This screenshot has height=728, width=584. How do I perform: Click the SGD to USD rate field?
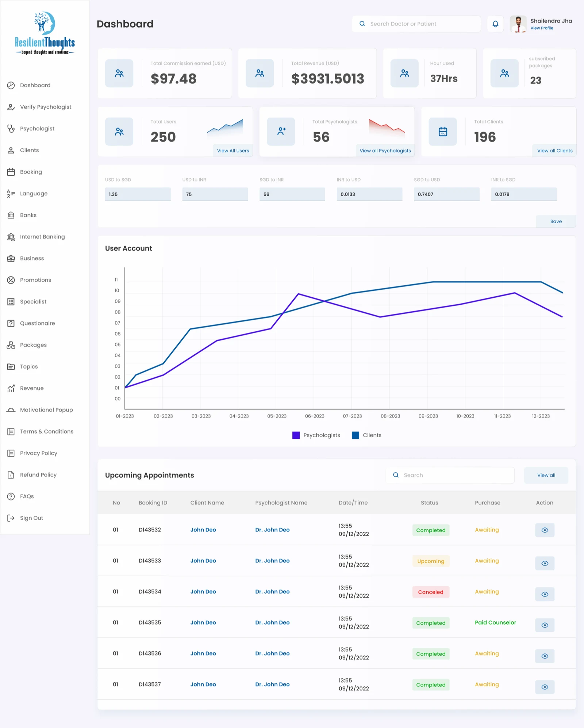[447, 194]
